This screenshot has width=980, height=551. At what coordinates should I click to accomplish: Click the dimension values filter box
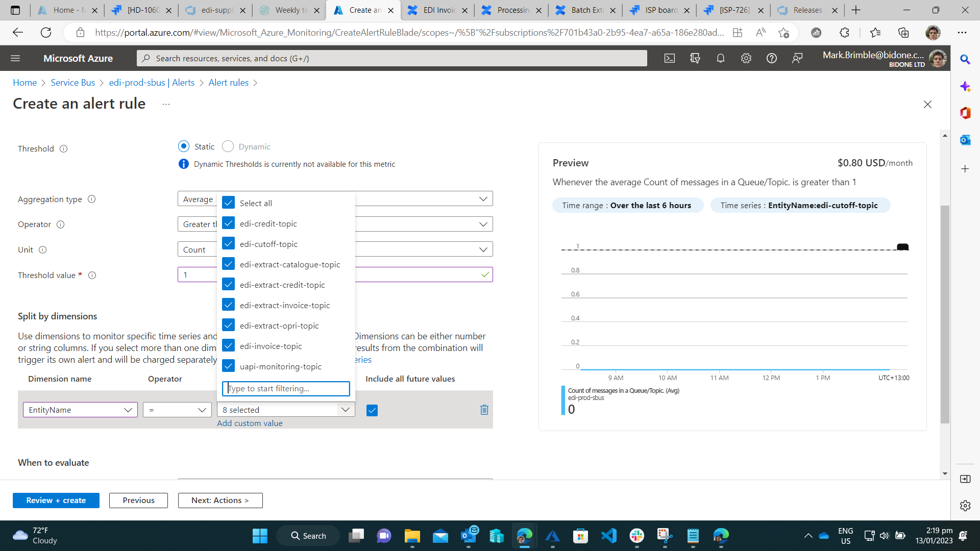286,389
